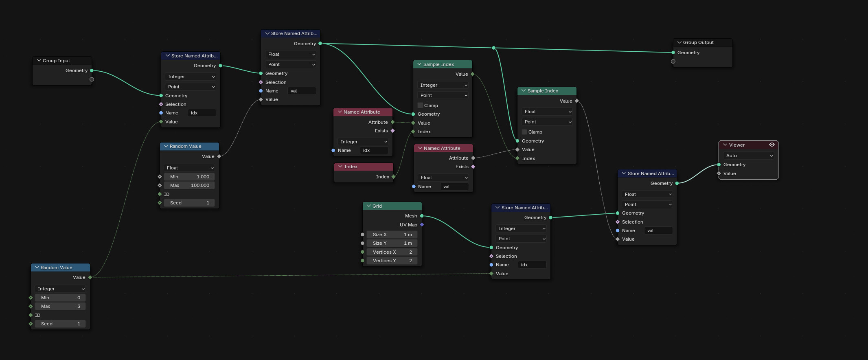This screenshot has height=360, width=868.
Task: Toggle the Viewer node's eye icon
Action: (772, 145)
